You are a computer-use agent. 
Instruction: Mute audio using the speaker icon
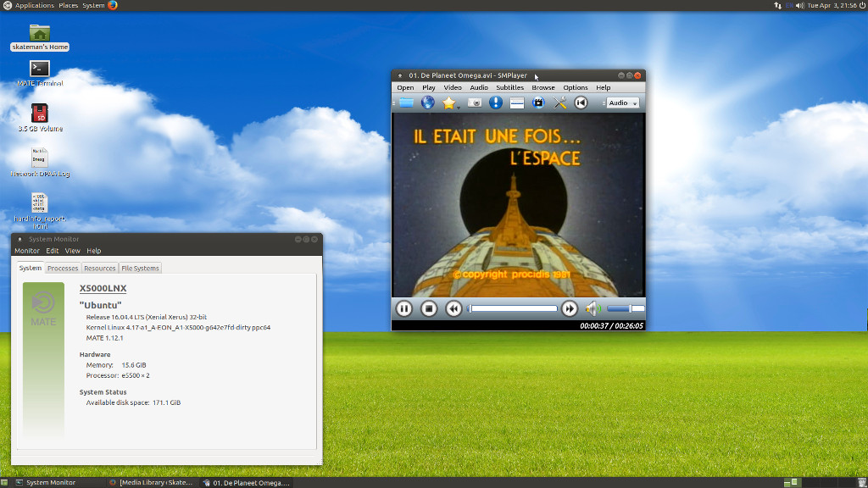click(x=593, y=308)
